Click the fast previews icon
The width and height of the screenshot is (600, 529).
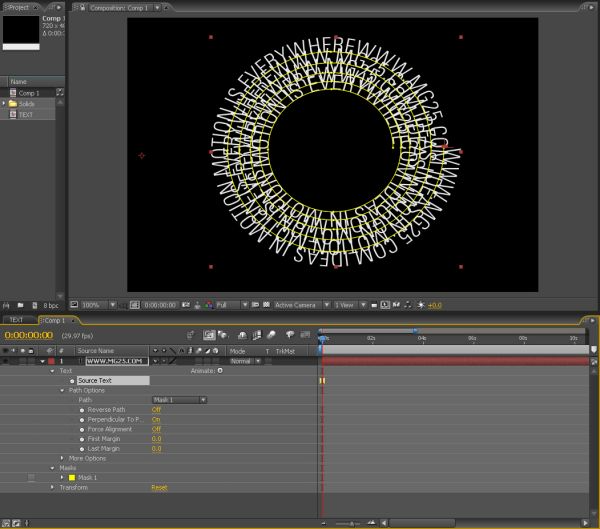pos(385,305)
